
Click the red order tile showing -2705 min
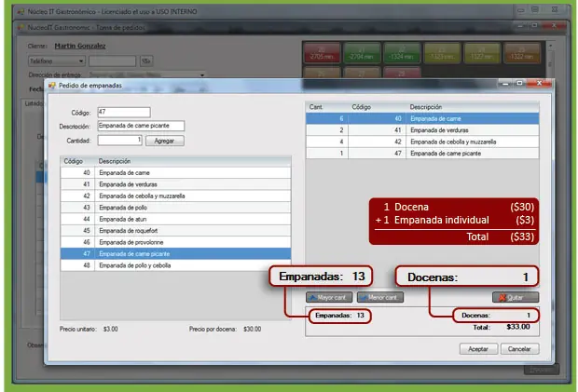[322, 53]
